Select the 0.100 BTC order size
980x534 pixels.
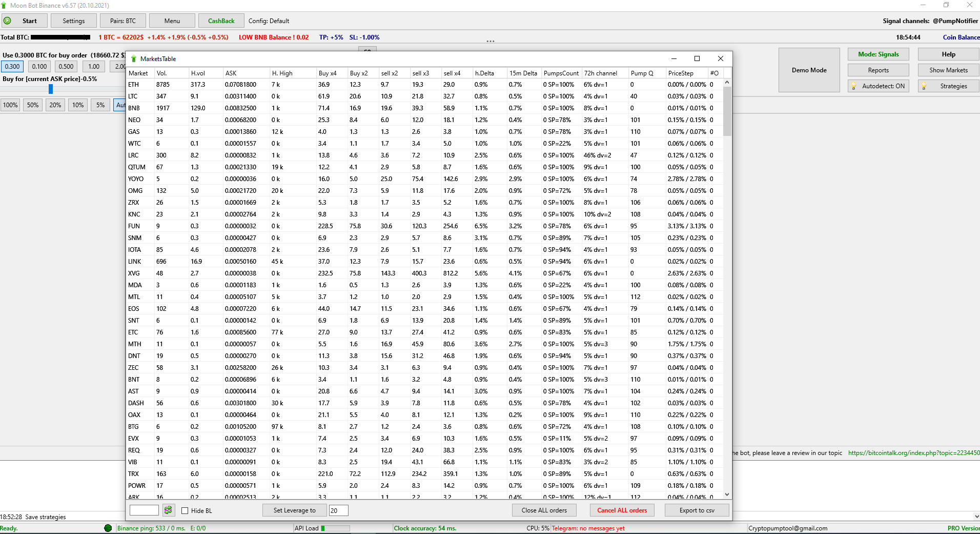point(39,67)
